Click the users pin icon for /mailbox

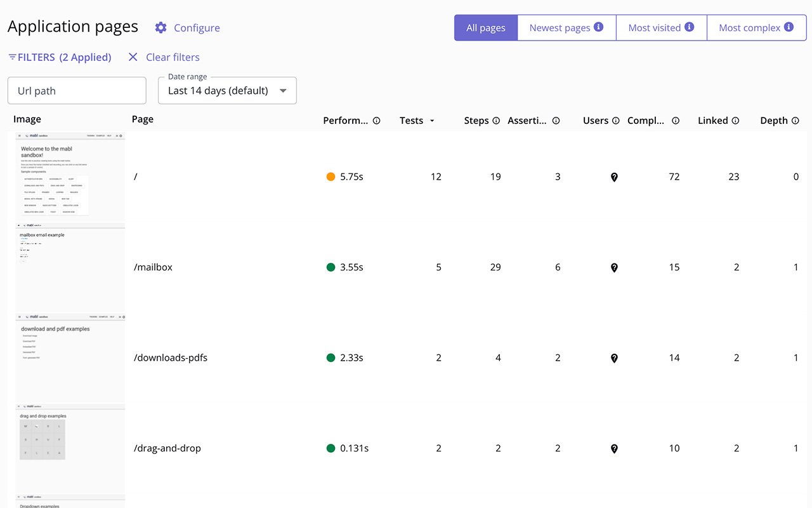coord(614,268)
